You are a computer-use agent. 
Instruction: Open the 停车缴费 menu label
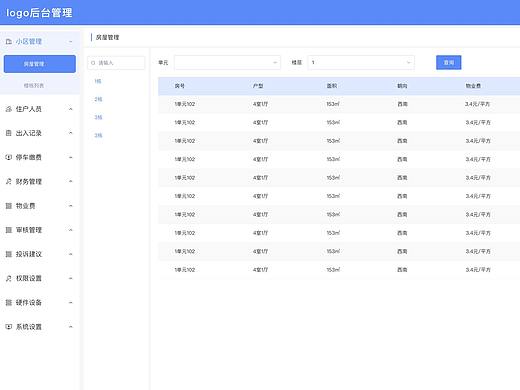click(29, 157)
